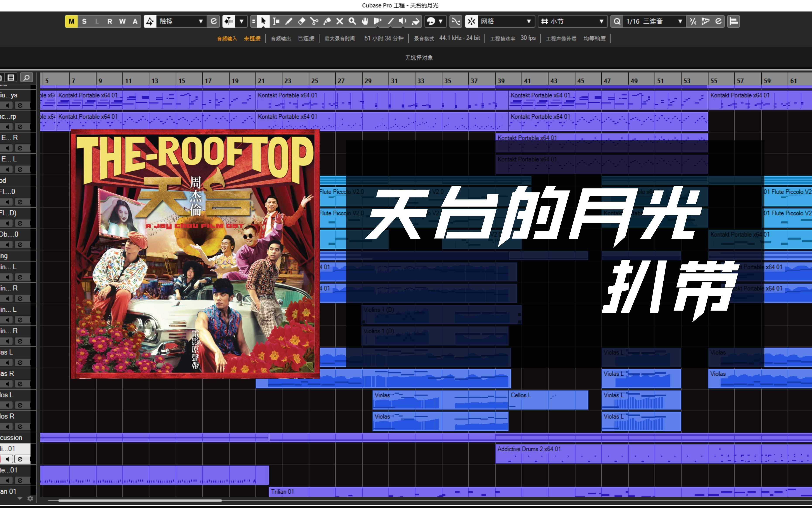Click 音频输入 未链接 status entry
812x508 pixels.
[x=239, y=38]
